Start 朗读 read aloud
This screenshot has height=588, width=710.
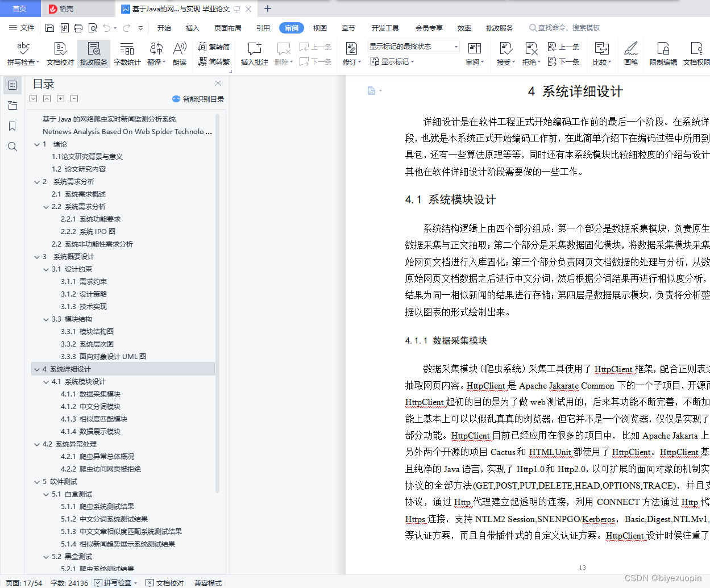point(180,54)
